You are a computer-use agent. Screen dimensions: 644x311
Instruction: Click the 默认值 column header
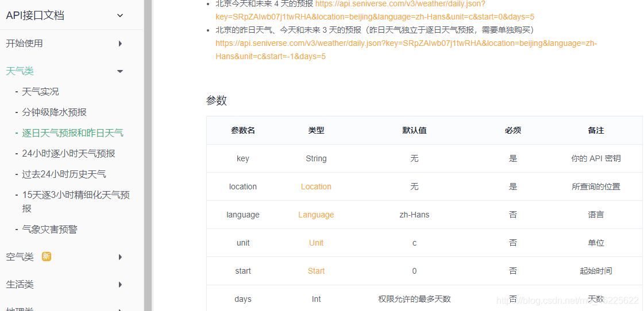414,130
